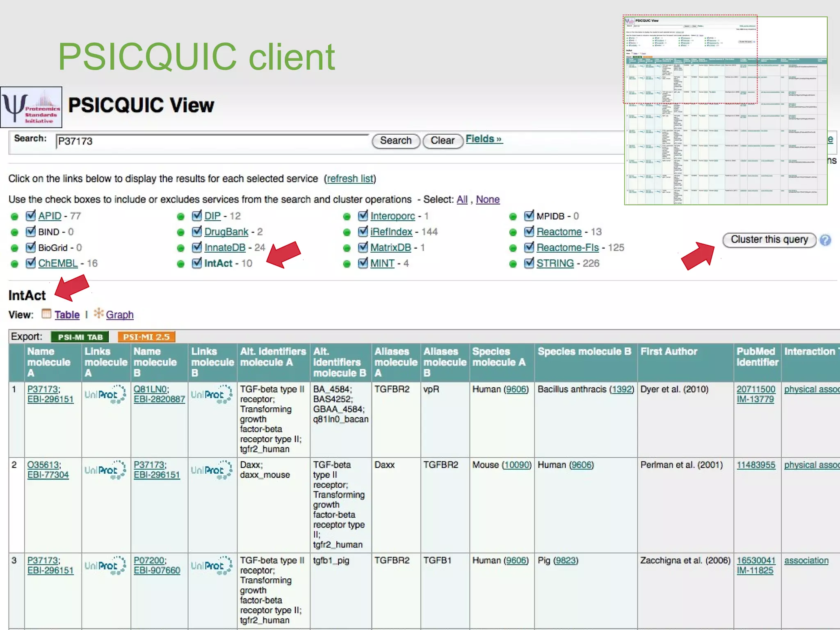Open the refresh list link

pos(350,179)
